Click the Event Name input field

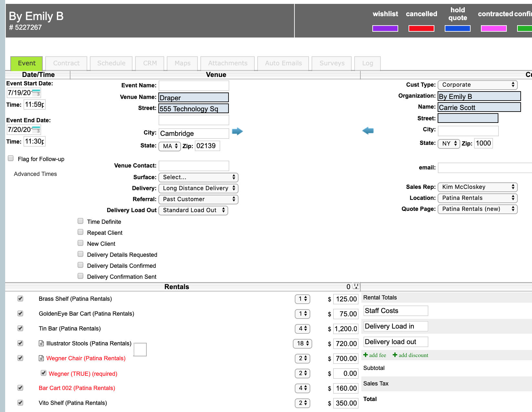click(x=194, y=86)
